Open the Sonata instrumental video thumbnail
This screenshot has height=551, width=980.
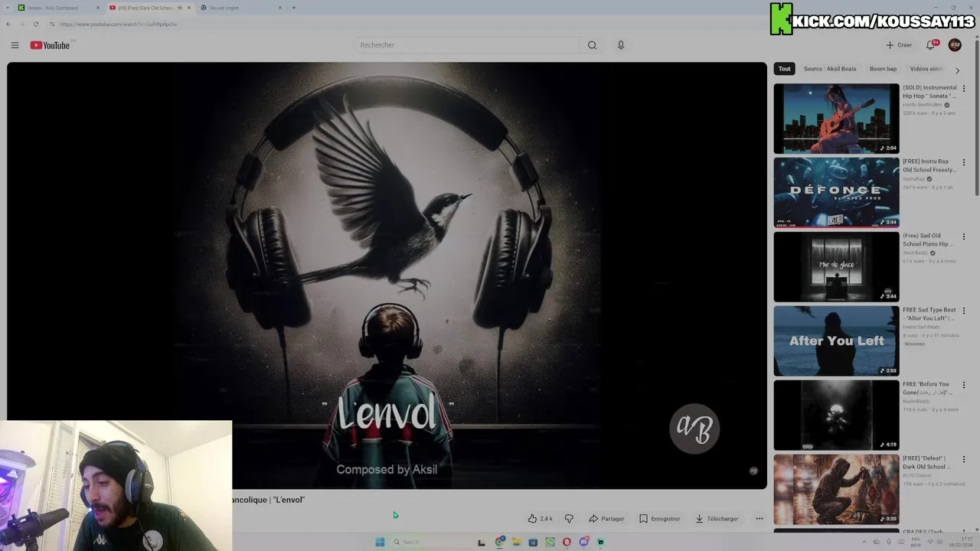pyautogui.click(x=836, y=119)
